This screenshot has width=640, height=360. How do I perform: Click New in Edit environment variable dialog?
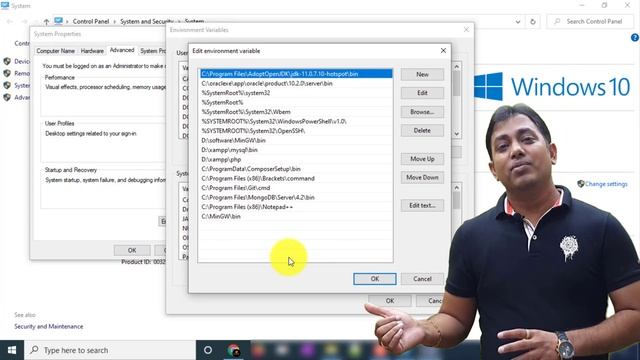(x=422, y=74)
